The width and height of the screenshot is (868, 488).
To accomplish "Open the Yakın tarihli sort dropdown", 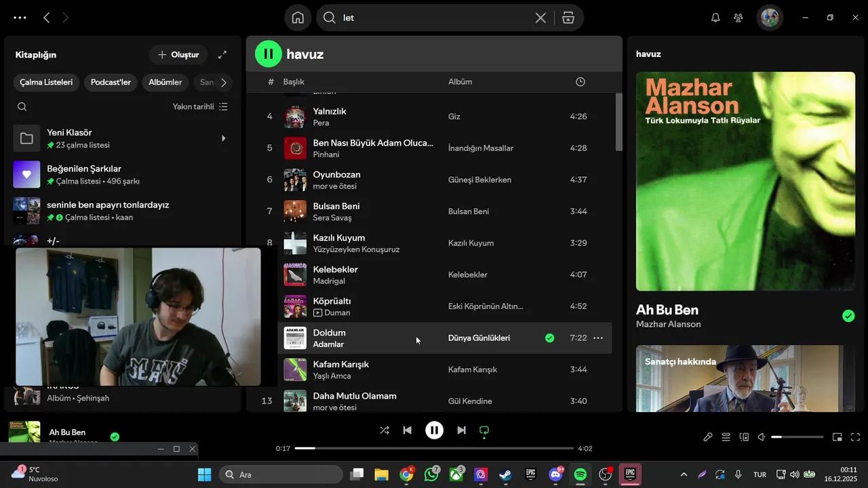I will click(200, 106).
